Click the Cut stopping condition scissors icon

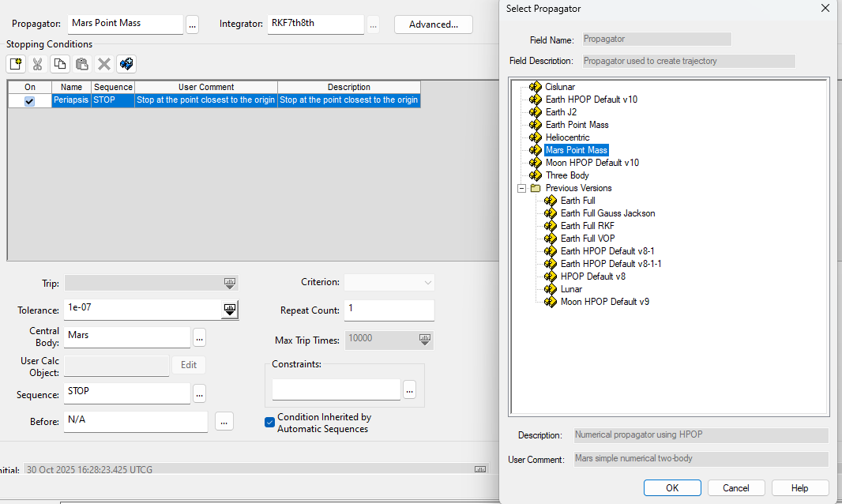(x=38, y=64)
